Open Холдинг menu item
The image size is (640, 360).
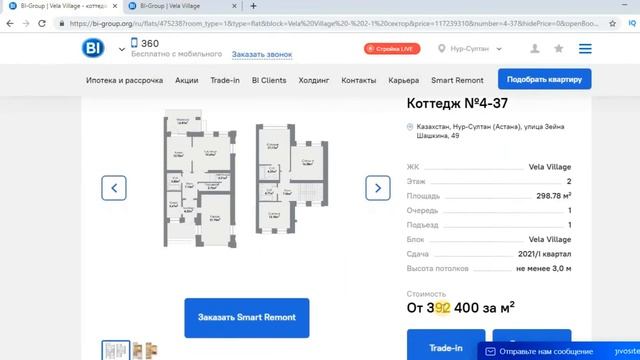[x=313, y=80]
